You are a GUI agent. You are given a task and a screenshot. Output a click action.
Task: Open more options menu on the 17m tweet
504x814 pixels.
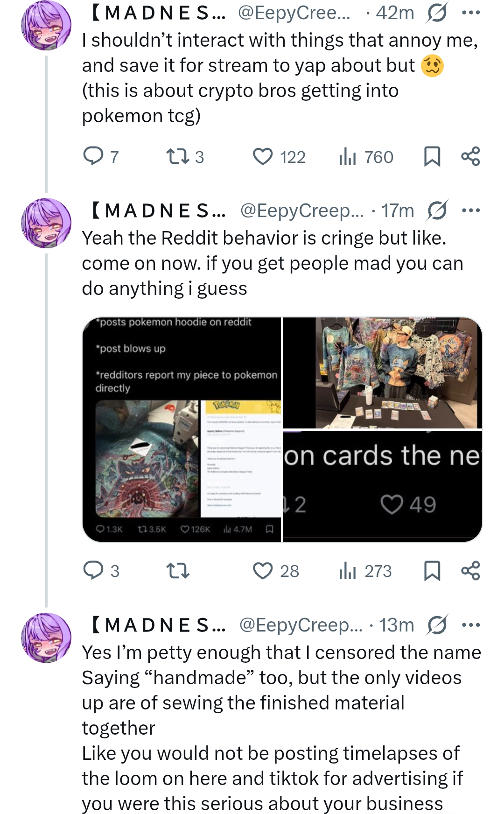[470, 211]
